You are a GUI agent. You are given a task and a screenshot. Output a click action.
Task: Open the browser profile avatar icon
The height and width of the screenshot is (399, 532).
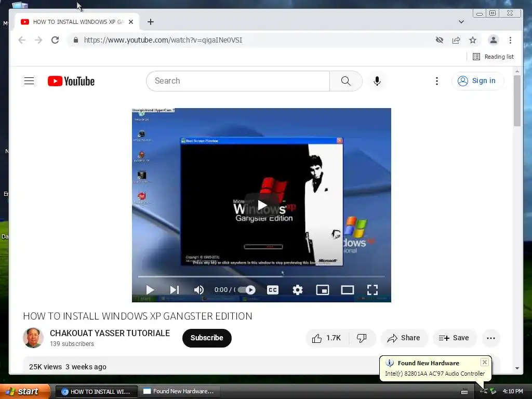click(494, 40)
